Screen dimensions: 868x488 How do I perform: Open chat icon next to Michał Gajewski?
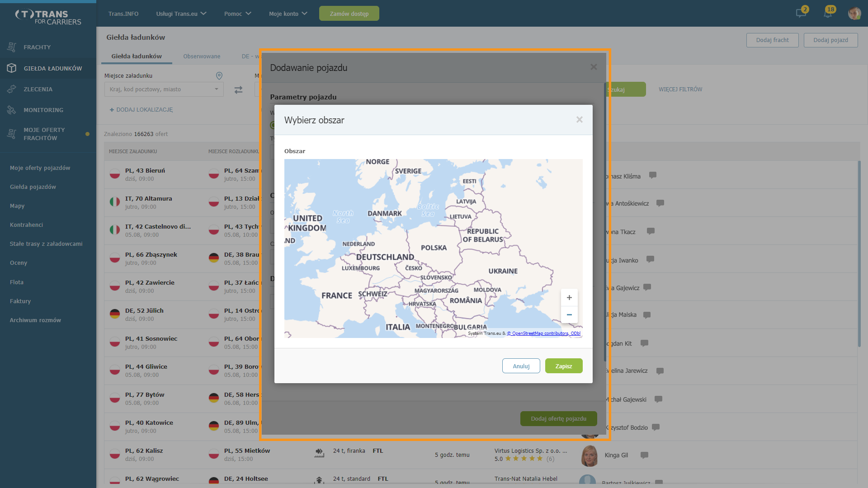[658, 399]
